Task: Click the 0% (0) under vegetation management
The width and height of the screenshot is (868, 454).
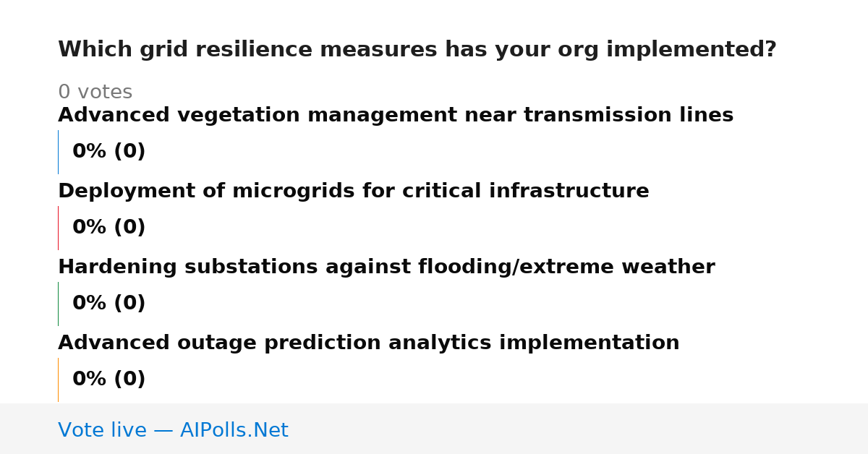Action: tap(109, 152)
